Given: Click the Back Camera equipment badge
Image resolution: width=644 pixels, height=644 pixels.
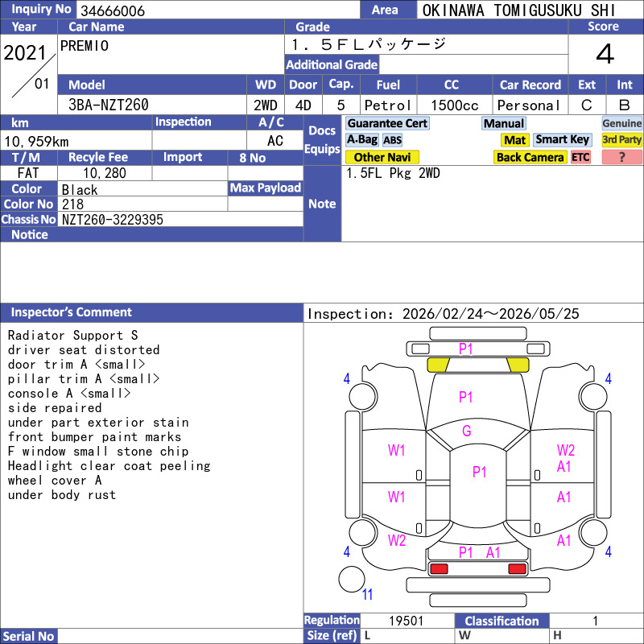Looking at the screenshot, I should point(530,158).
